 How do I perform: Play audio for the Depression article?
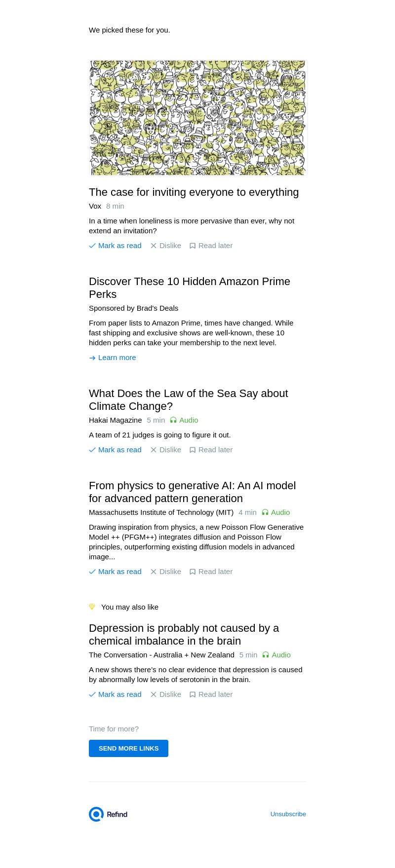(x=276, y=655)
